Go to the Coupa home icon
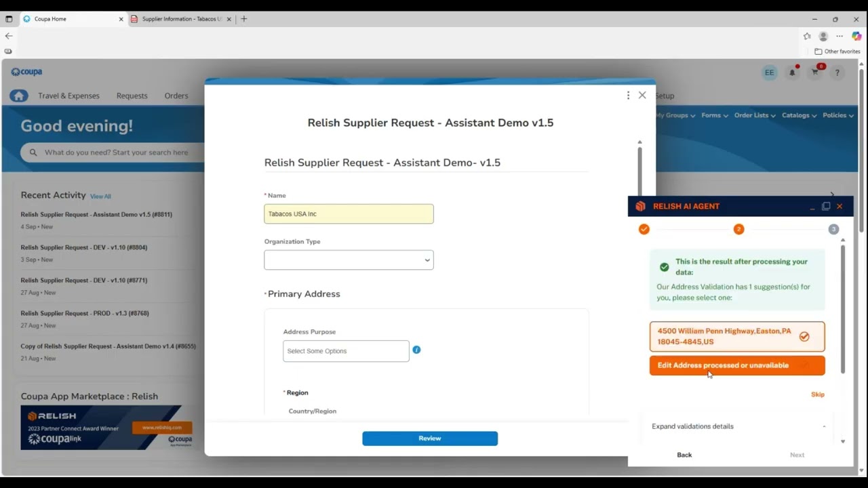Viewport: 868px width, 488px height. point(19,96)
